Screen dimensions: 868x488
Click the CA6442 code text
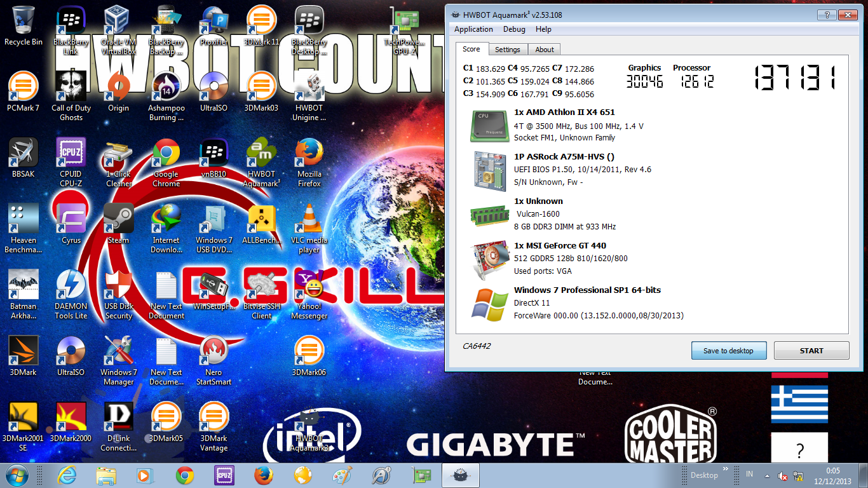click(477, 346)
